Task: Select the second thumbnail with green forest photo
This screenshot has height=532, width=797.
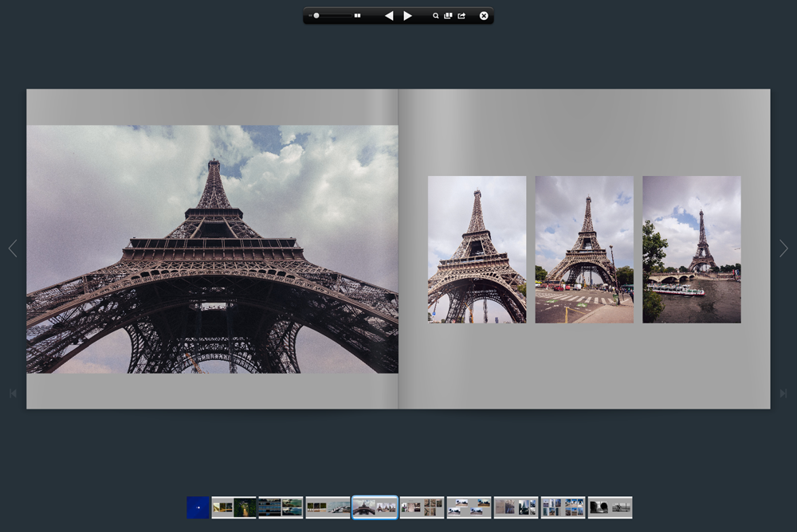Action: click(x=234, y=507)
